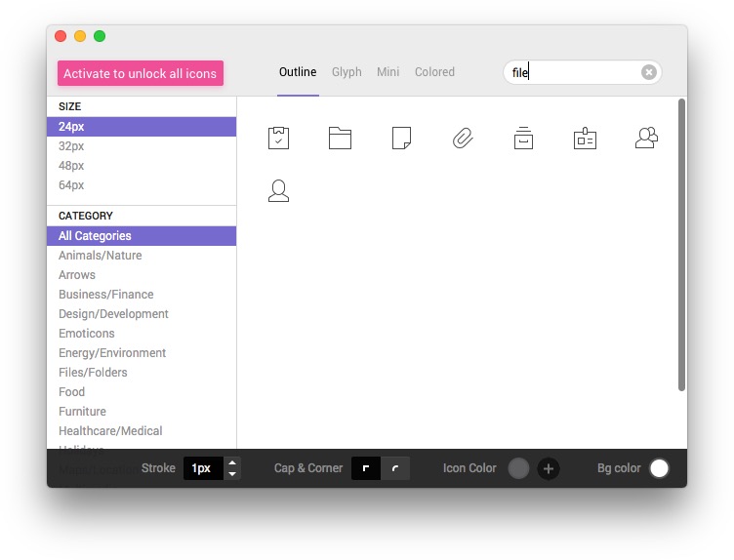This screenshot has height=560, width=734.
Task: Select the folder outline icon
Action: point(340,138)
